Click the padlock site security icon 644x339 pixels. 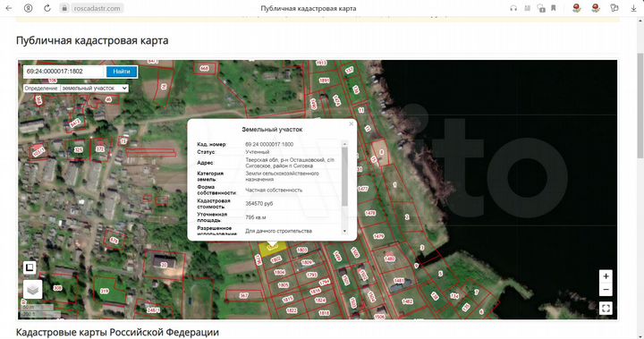point(64,8)
